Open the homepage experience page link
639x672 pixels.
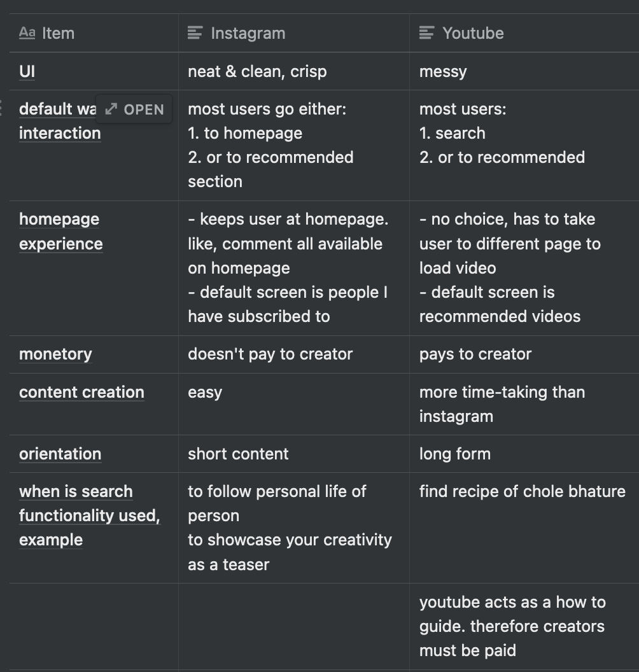click(61, 232)
